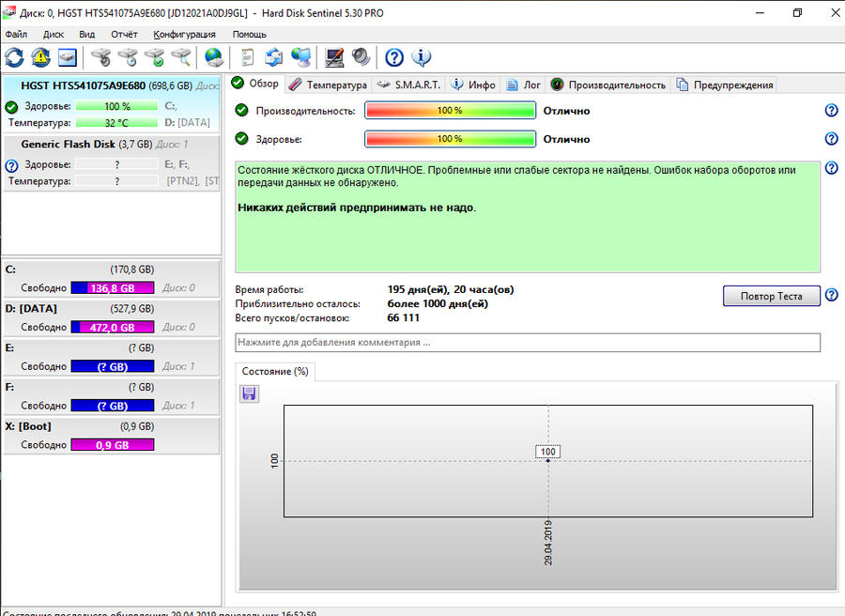Click the disk with green checkmark icon

(x=154, y=57)
